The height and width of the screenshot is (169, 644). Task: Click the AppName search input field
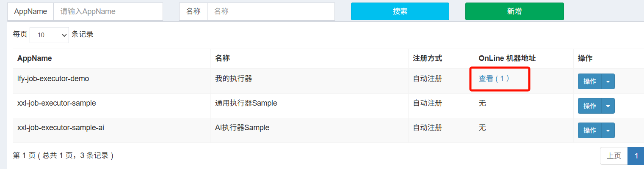coord(108,12)
